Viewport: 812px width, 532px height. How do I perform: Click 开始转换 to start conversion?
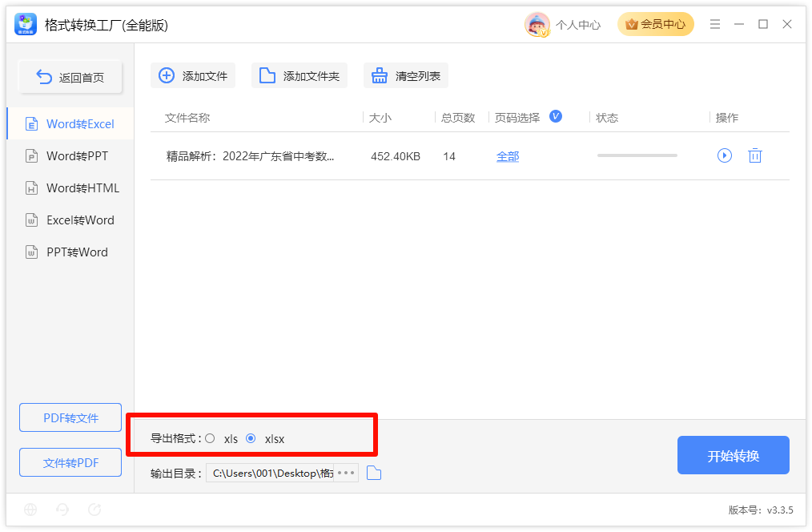coord(733,455)
